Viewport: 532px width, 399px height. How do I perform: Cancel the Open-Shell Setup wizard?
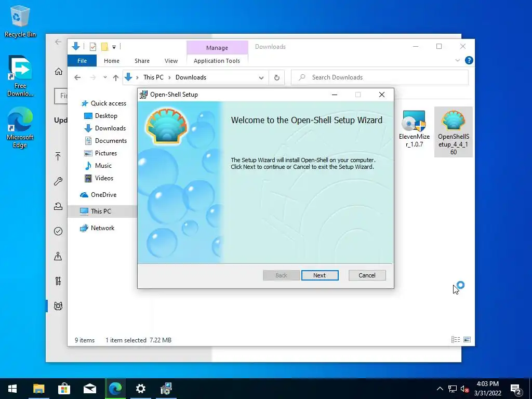[367, 275]
